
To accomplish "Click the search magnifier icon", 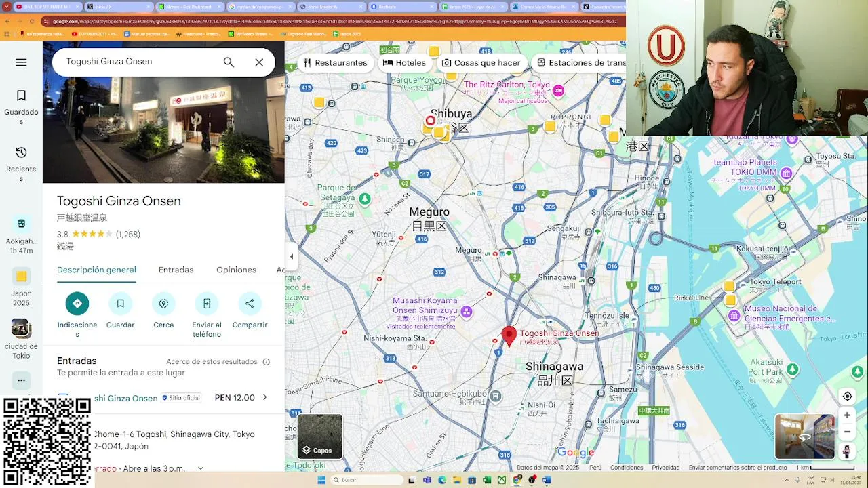I will (229, 62).
